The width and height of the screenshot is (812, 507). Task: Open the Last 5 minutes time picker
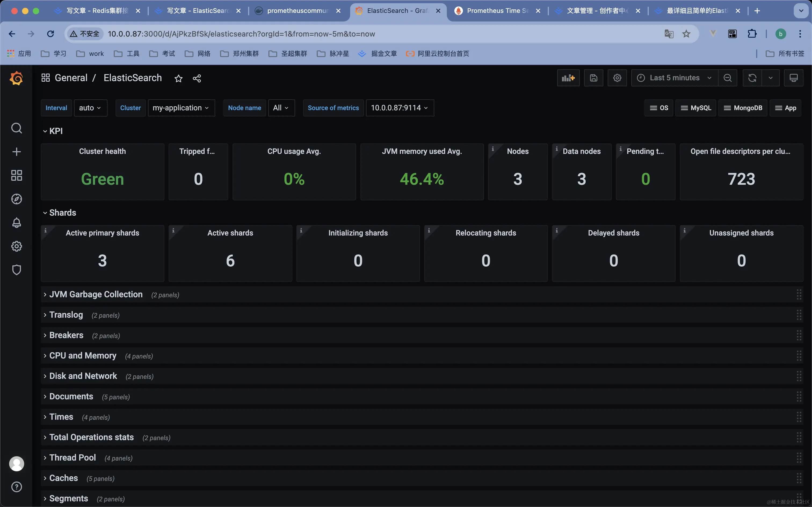675,78
